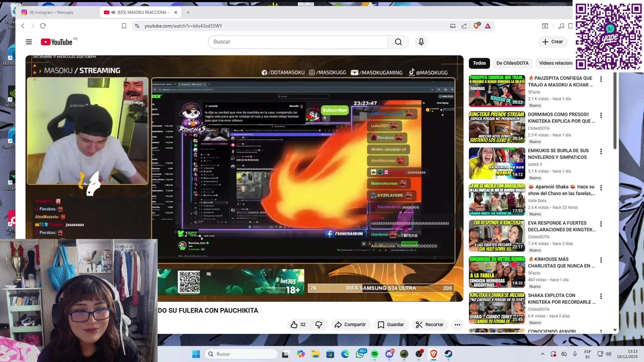Click the Crear button
The width and height of the screenshot is (644, 362).
tap(552, 42)
